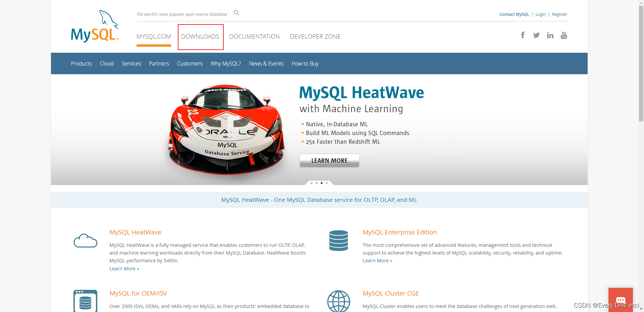This screenshot has width=644, height=312.
Task: Click the MySQL dolphin logo
Action: [95, 26]
